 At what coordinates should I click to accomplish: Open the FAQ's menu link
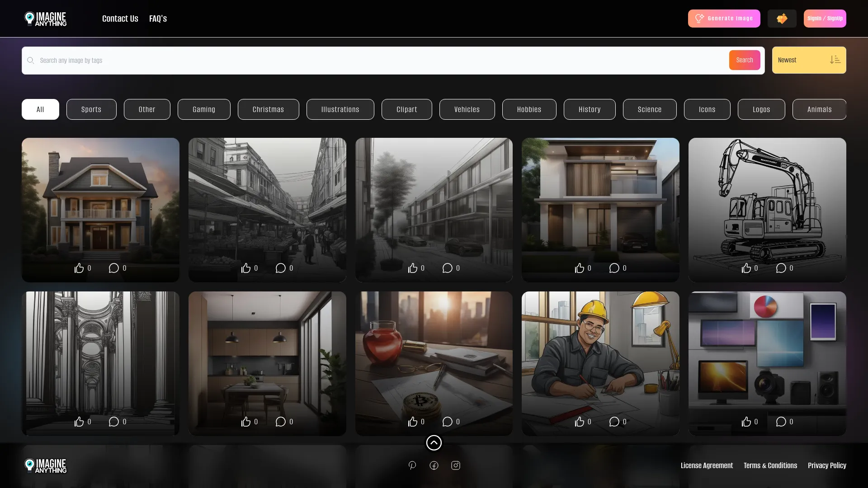pos(158,19)
